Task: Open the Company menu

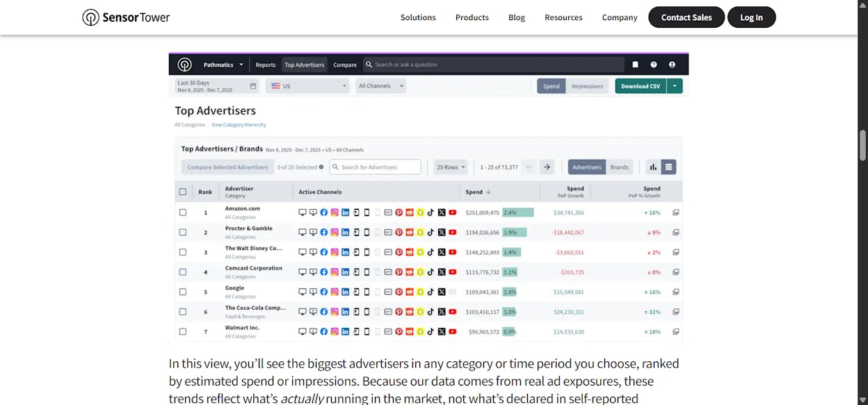Action: (x=620, y=17)
